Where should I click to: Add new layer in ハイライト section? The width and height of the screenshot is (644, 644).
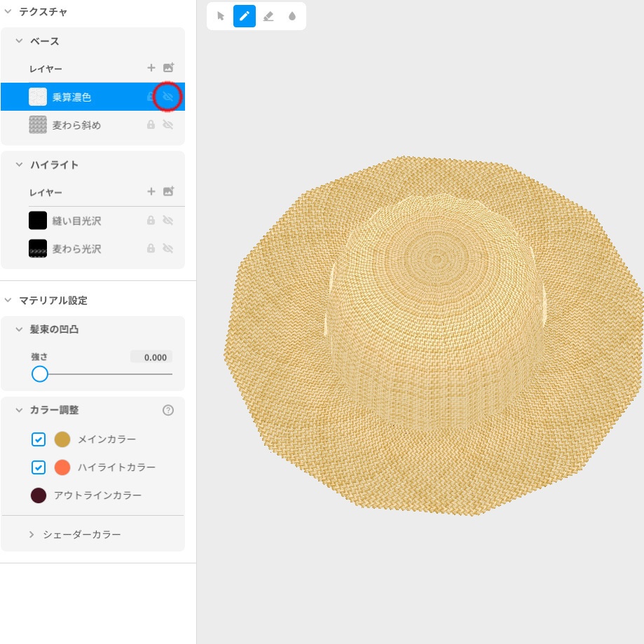pyautogui.click(x=151, y=191)
